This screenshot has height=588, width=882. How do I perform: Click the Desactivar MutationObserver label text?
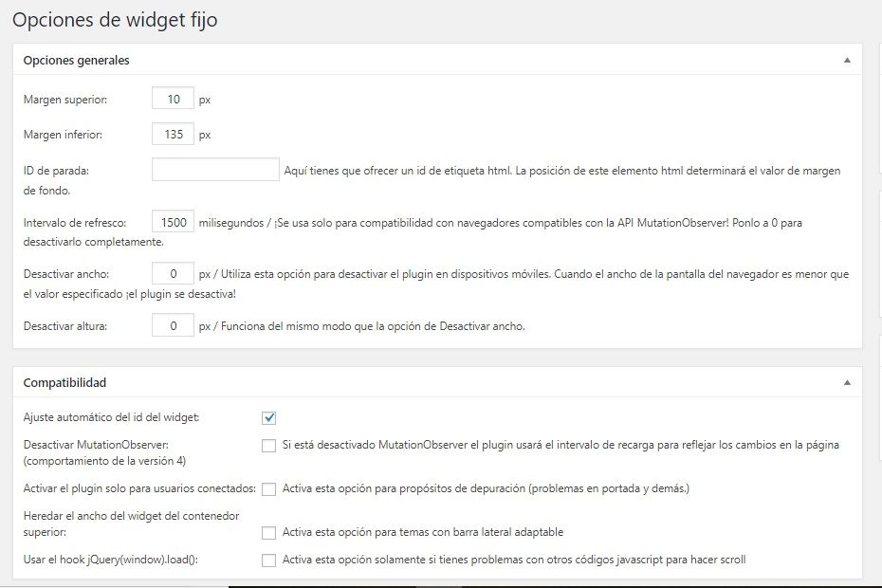(x=96, y=445)
